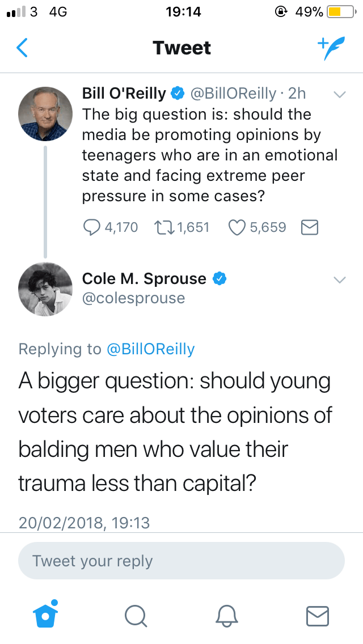Focus the Tweet your reply field
This screenshot has width=363, height=644.
coord(181,561)
